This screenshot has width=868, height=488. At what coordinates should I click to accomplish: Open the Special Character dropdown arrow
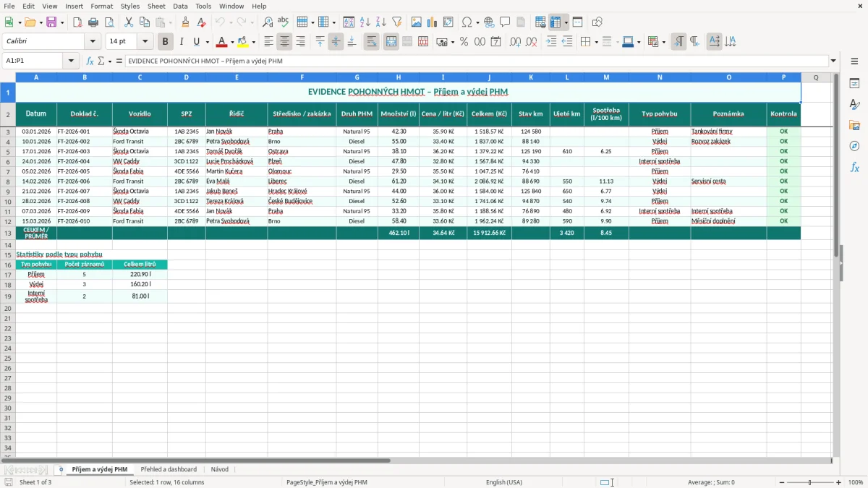coord(478,22)
